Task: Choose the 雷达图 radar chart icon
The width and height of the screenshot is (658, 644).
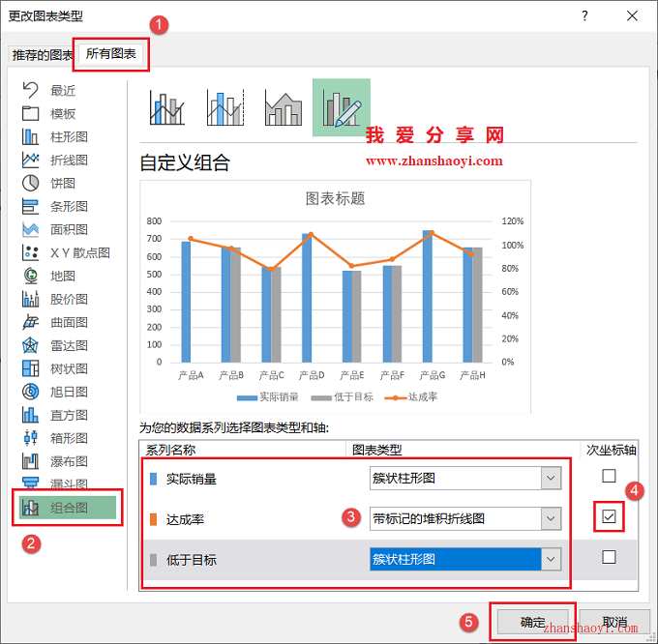Action: [30, 345]
